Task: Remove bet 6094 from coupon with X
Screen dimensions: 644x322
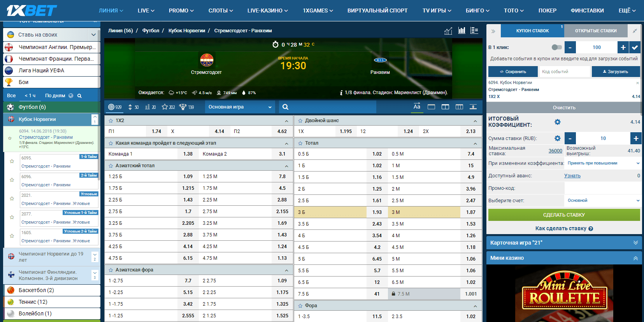Action: click(637, 83)
